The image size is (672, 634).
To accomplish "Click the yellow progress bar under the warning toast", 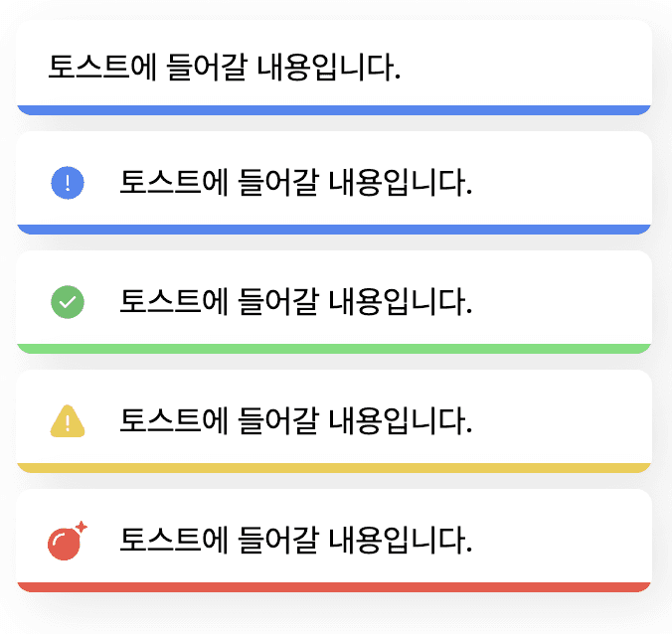I will (334, 468).
